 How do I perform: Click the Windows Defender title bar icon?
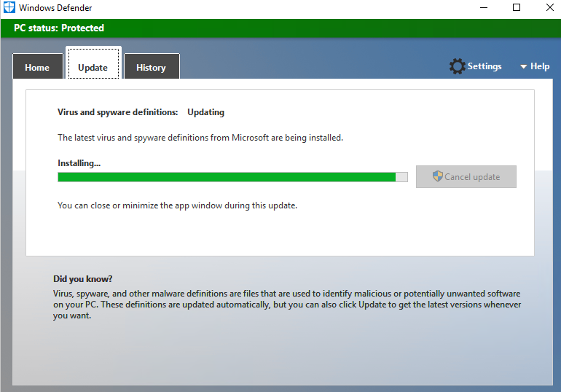point(9,7)
